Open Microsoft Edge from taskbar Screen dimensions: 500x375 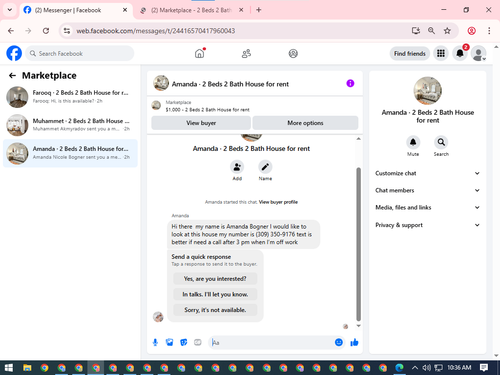tap(399, 368)
